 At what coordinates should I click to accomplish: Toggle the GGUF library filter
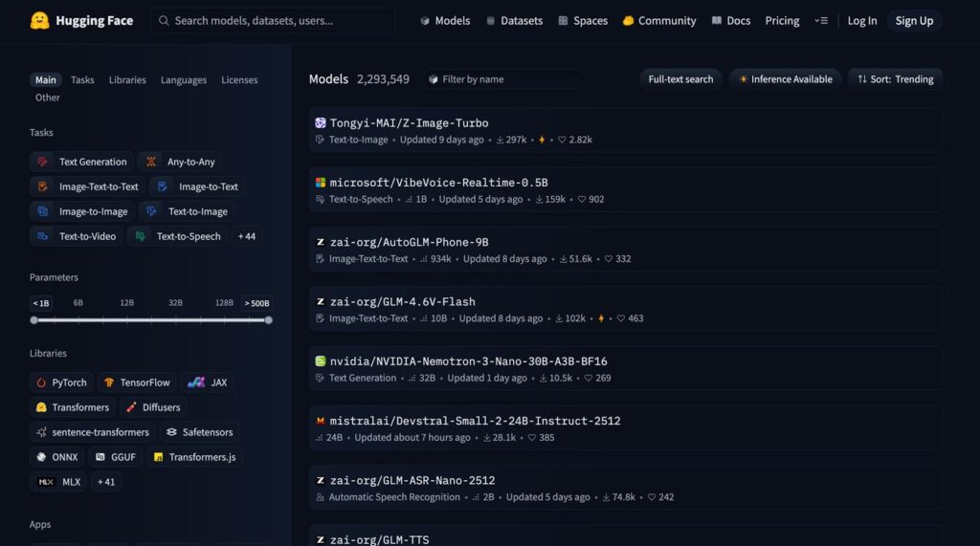click(115, 457)
